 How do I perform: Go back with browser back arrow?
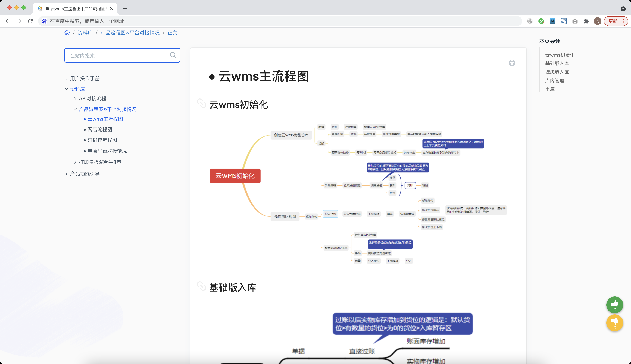coord(8,21)
